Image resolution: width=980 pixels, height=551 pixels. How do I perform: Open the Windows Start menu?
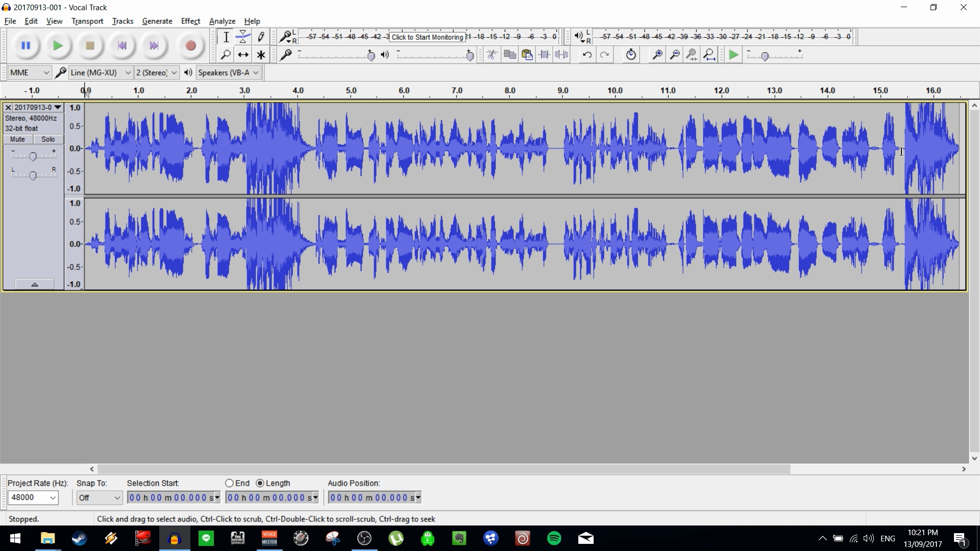click(x=15, y=538)
